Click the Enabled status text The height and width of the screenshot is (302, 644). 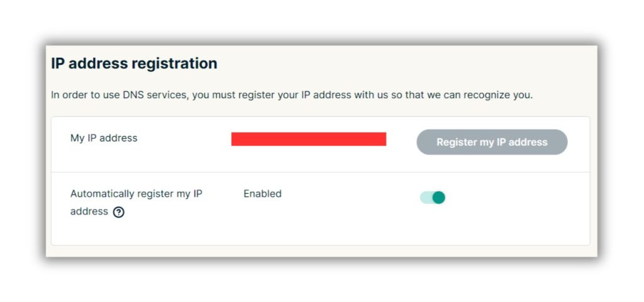pos(262,194)
